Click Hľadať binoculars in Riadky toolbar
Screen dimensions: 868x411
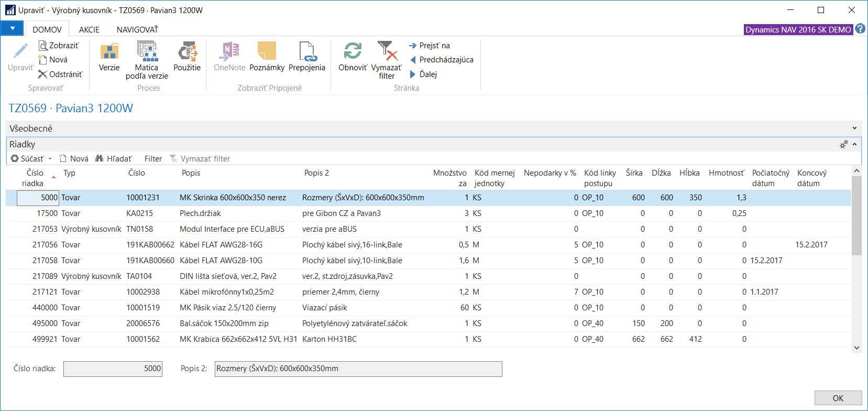click(113, 159)
